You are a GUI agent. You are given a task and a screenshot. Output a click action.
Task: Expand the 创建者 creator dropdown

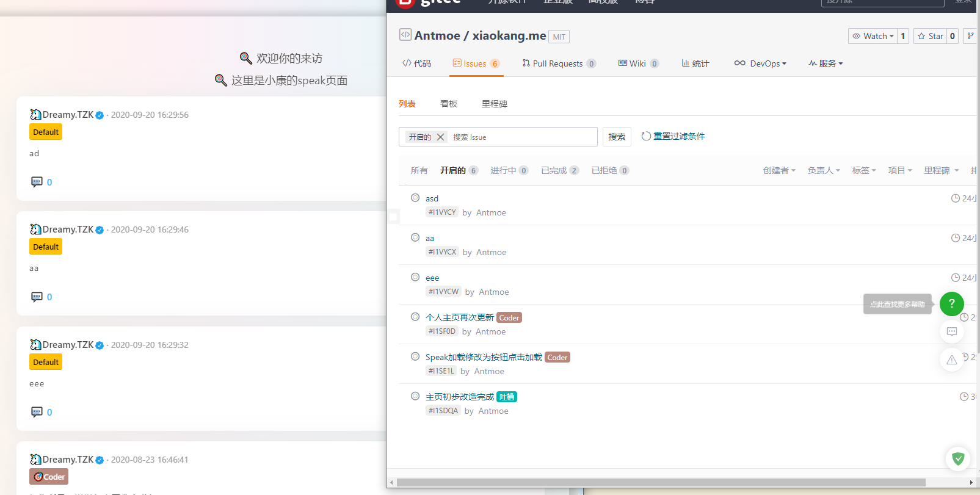[x=779, y=170]
